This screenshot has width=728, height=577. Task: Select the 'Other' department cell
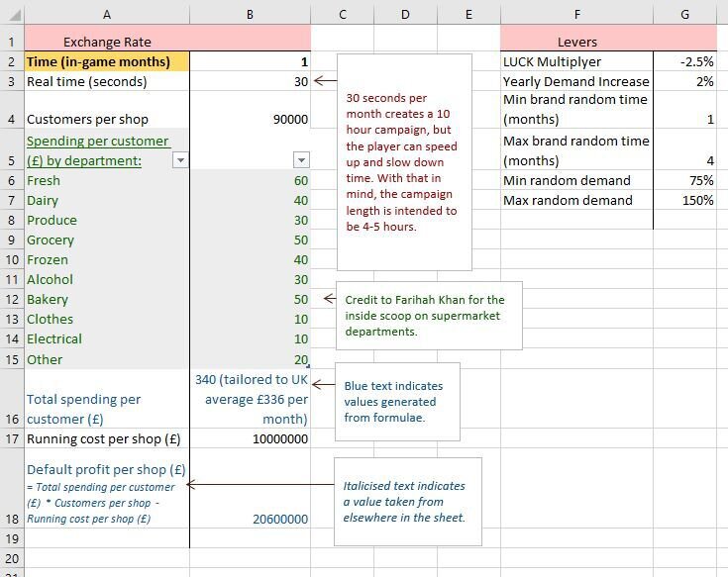[107, 359]
